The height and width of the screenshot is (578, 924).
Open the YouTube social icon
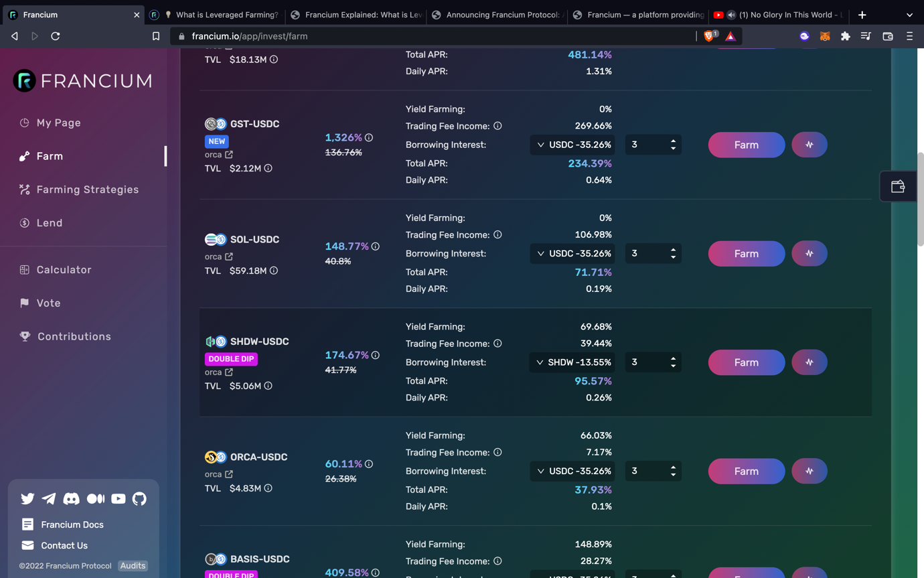pyautogui.click(x=119, y=498)
